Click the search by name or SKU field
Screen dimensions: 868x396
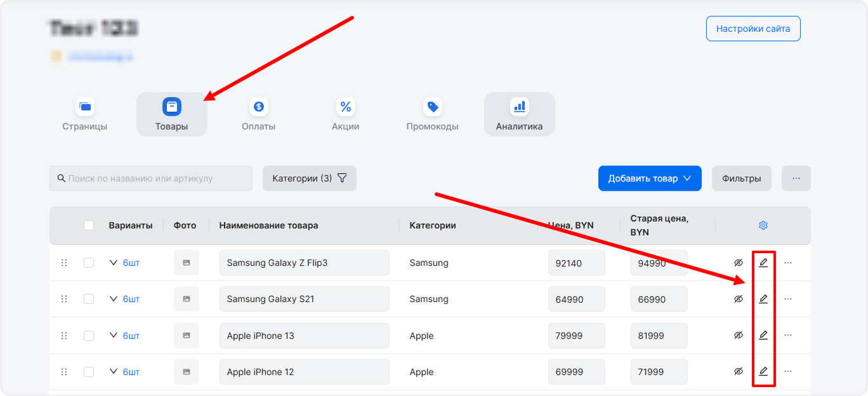[151, 178]
